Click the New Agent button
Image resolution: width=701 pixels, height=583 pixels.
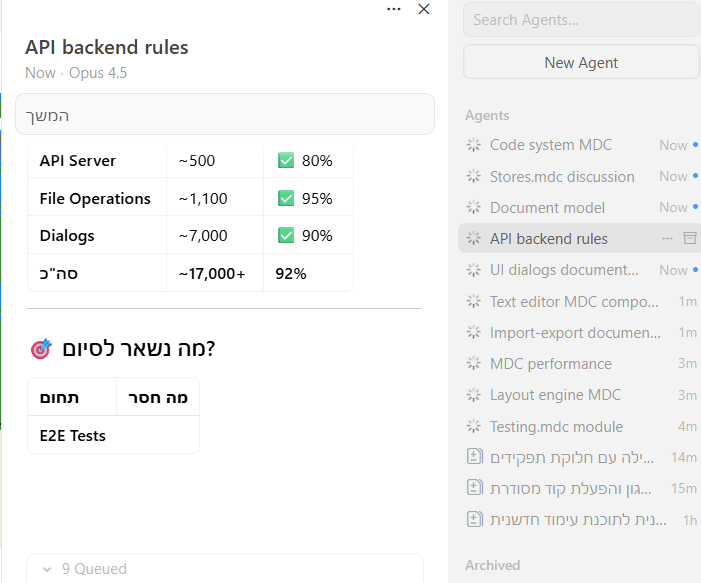[x=581, y=62]
